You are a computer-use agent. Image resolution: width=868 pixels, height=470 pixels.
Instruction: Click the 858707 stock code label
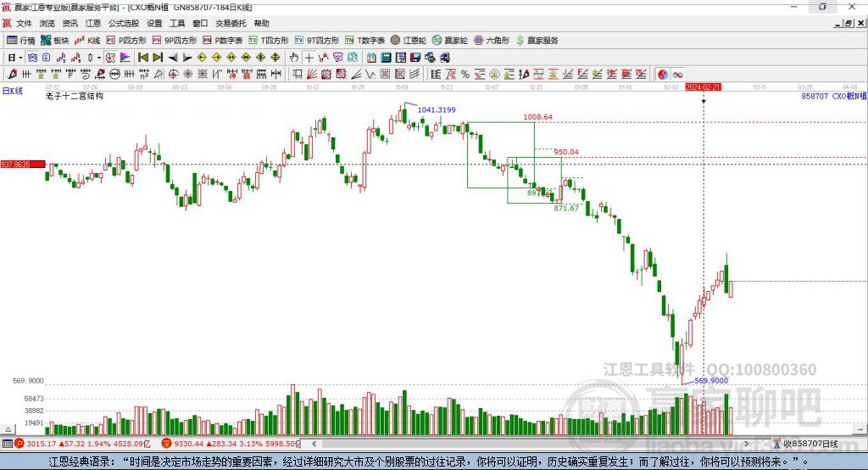pos(815,96)
